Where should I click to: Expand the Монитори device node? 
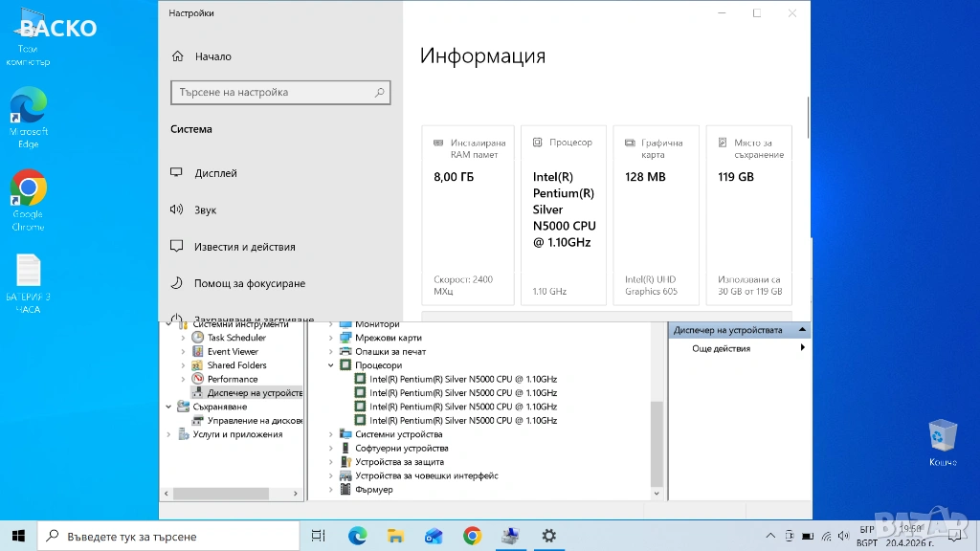(332, 324)
